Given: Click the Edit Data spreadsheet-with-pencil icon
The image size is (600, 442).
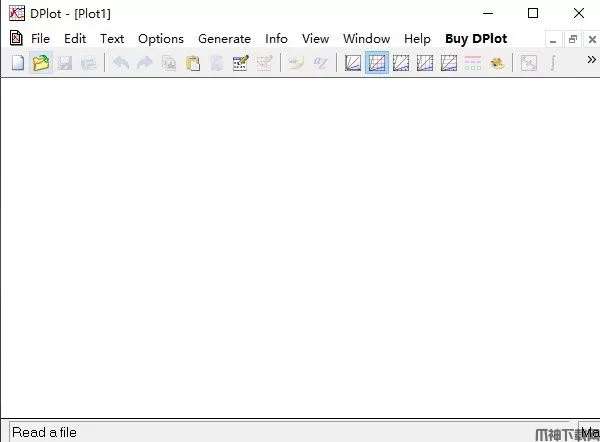Looking at the screenshot, I should pos(240,63).
